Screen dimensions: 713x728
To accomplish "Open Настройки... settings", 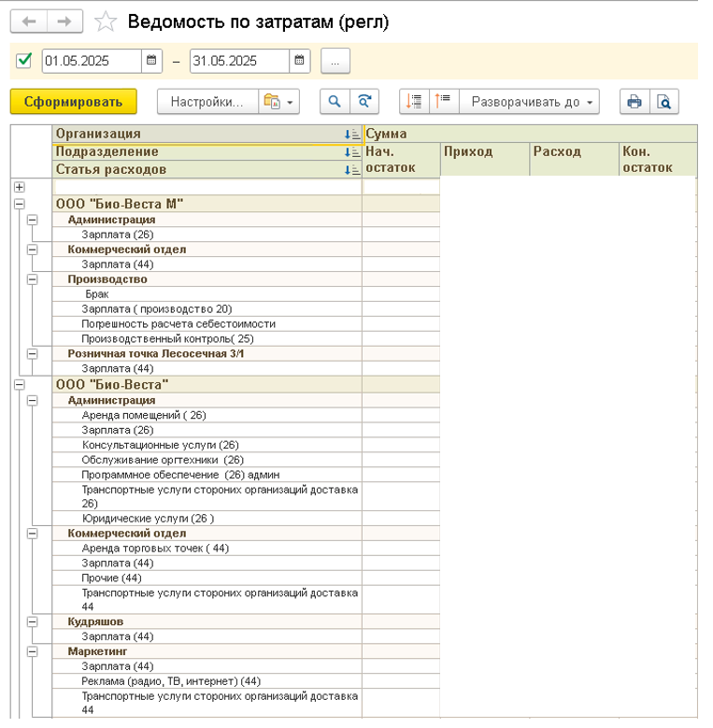I will tap(206, 102).
